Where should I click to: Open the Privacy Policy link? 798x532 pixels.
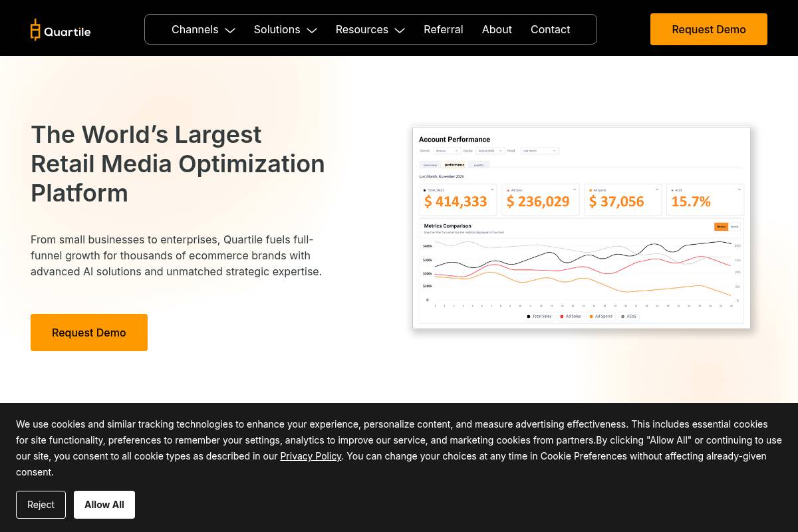[311, 456]
